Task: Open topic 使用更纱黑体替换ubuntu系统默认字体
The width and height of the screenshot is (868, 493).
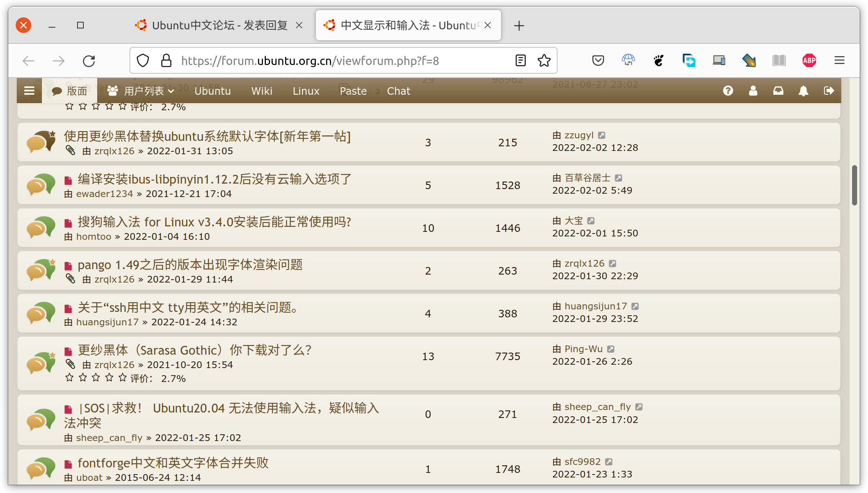Action: point(207,137)
